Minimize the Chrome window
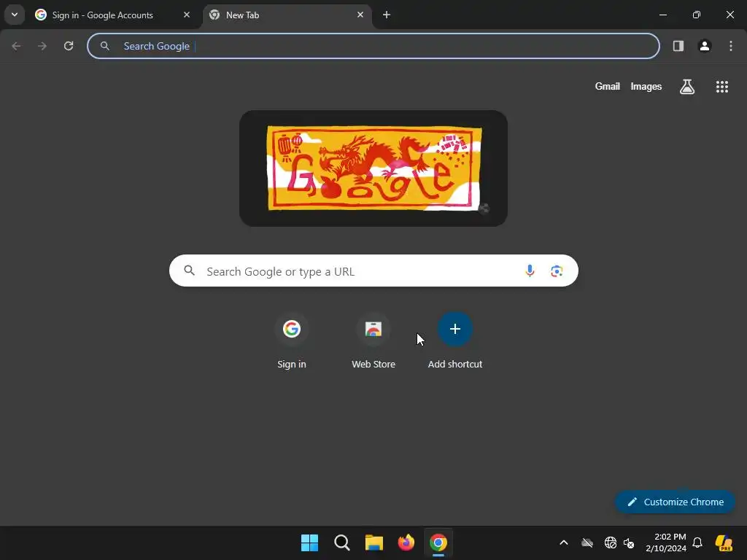 pyautogui.click(x=662, y=15)
